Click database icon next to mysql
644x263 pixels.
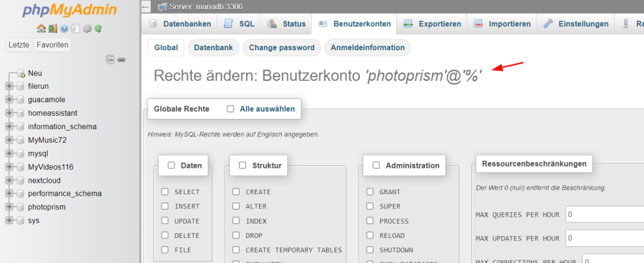pos(21,154)
